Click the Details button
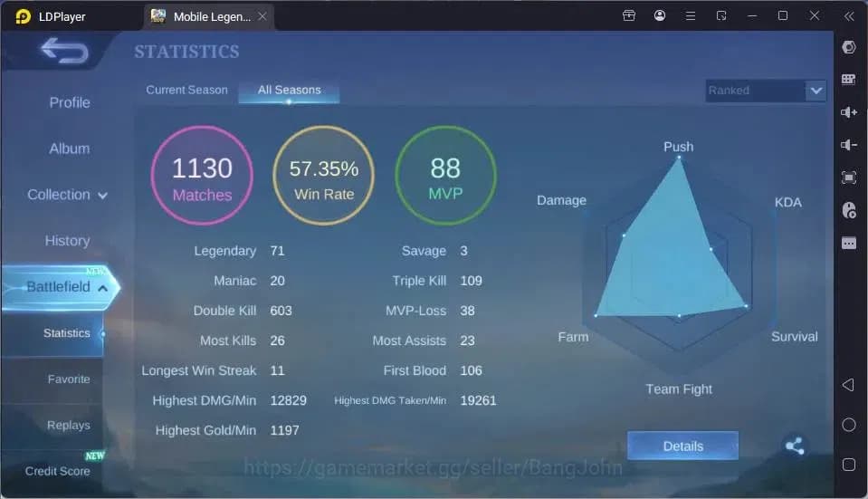This screenshot has width=868, height=499. [682, 446]
